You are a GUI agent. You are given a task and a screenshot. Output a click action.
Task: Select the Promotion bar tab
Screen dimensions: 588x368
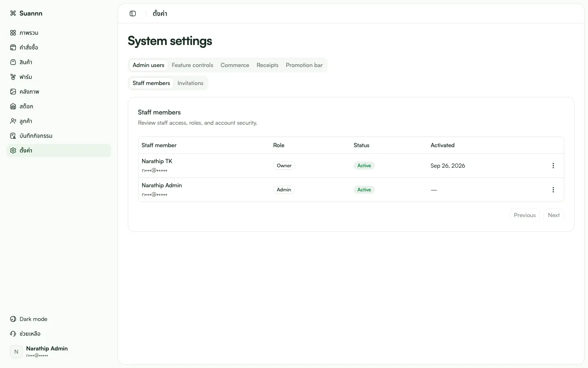(x=304, y=65)
